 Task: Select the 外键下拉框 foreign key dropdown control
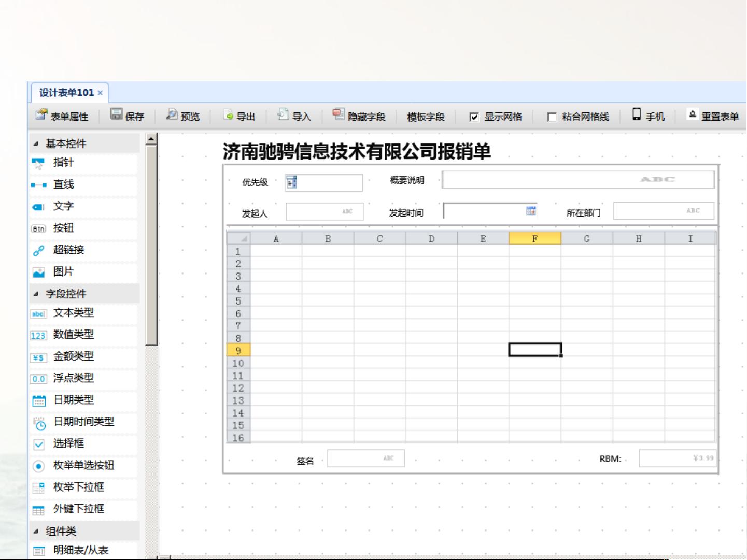84,509
